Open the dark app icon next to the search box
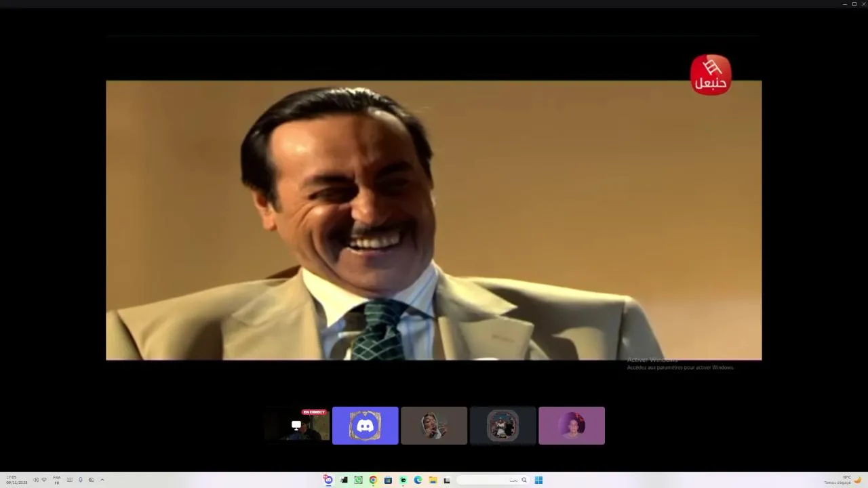 (447, 480)
